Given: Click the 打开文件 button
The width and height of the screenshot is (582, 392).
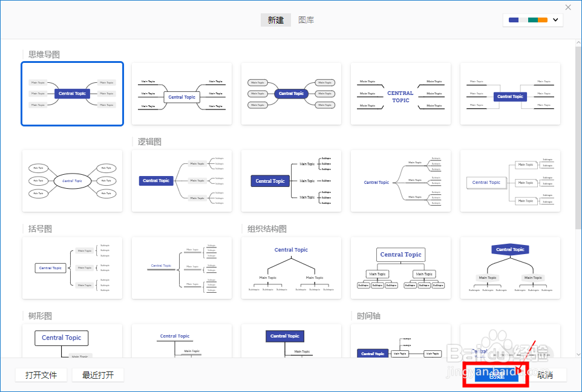Looking at the screenshot, I should (41, 375).
